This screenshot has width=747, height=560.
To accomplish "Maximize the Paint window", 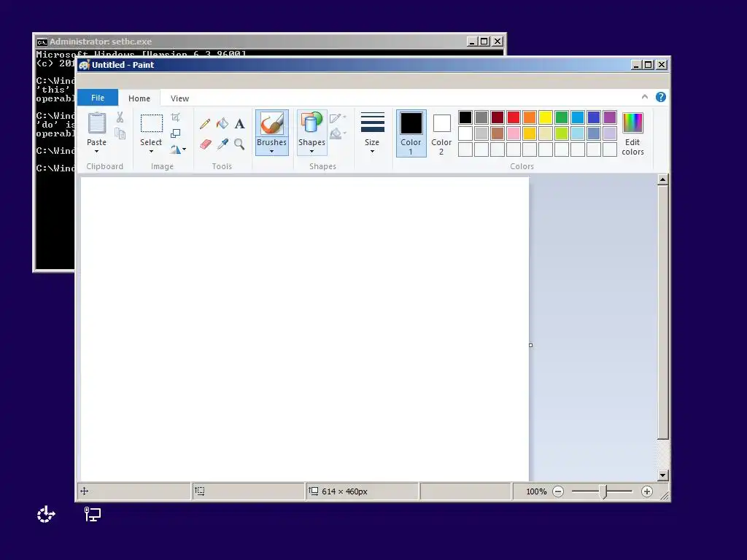I will [649, 65].
